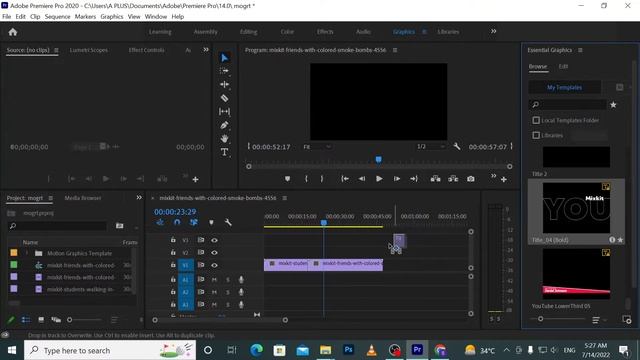Toggle Linked Selection in the timeline

193,222
